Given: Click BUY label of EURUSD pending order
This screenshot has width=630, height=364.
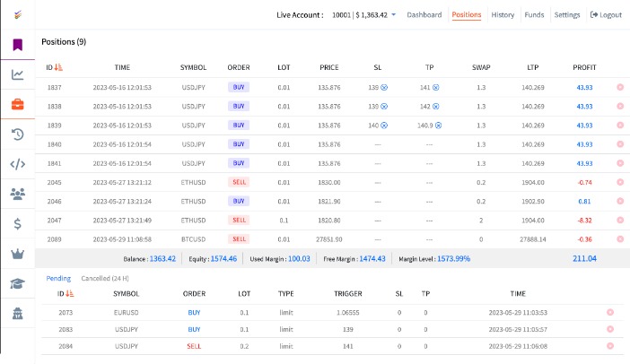Looking at the screenshot, I should click(194, 313).
